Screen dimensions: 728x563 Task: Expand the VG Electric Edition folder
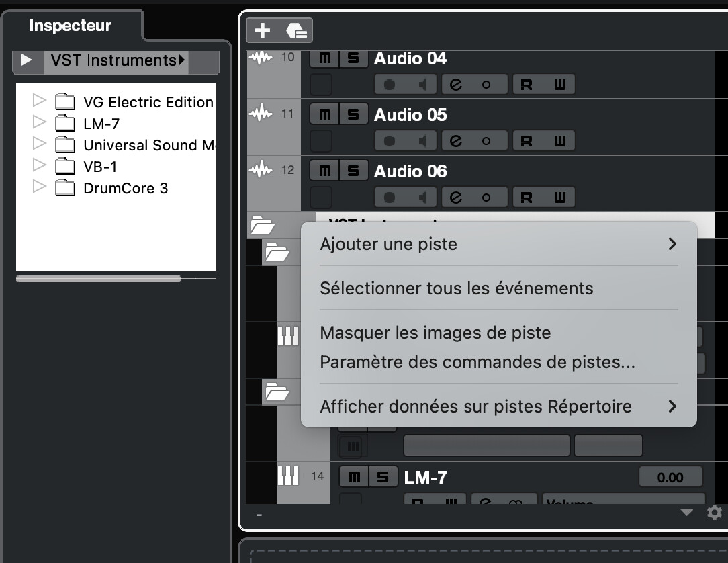[39, 101]
